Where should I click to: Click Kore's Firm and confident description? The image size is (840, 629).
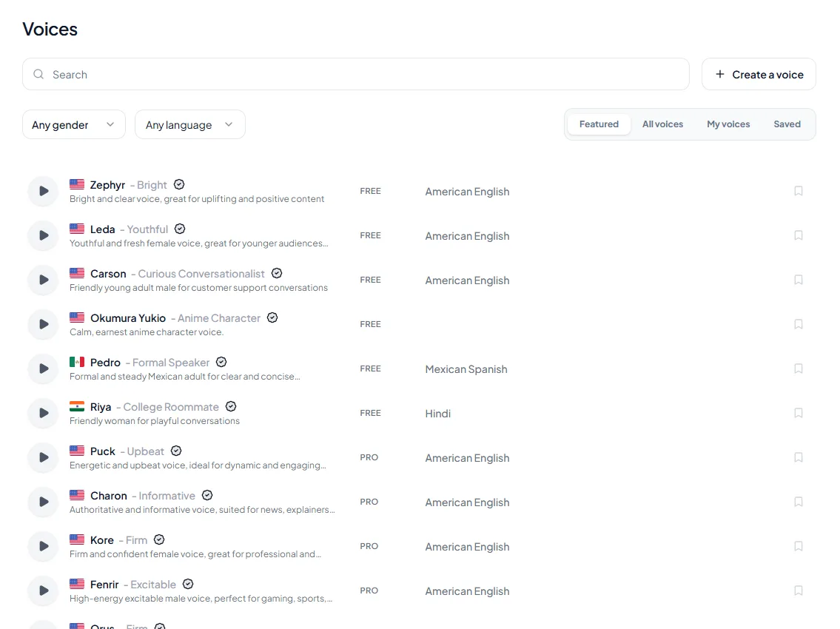click(195, 554)
